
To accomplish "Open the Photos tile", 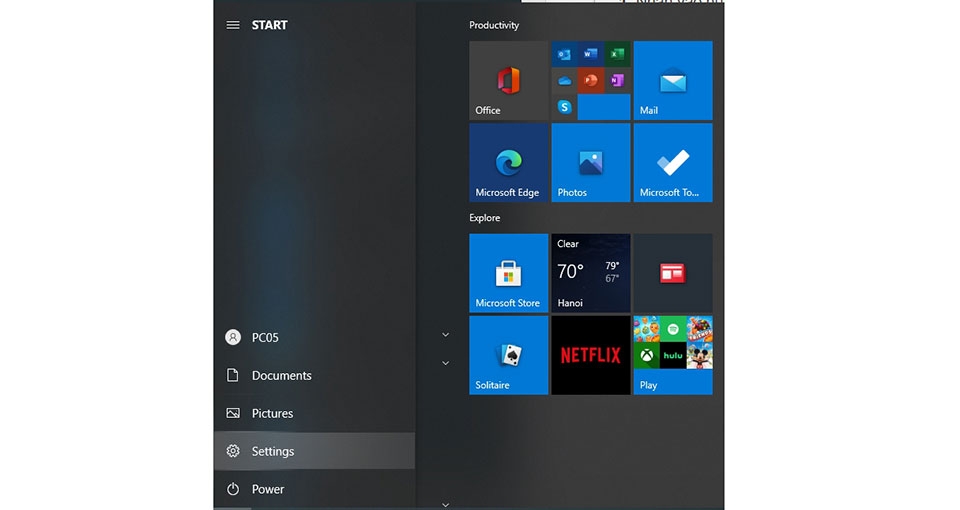I will [x=591, y=162].
